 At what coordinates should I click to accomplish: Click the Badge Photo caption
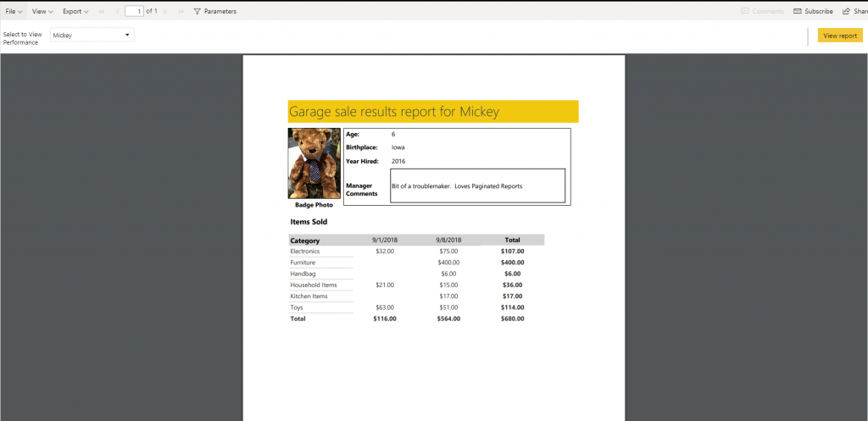click(x=314, y=205)
